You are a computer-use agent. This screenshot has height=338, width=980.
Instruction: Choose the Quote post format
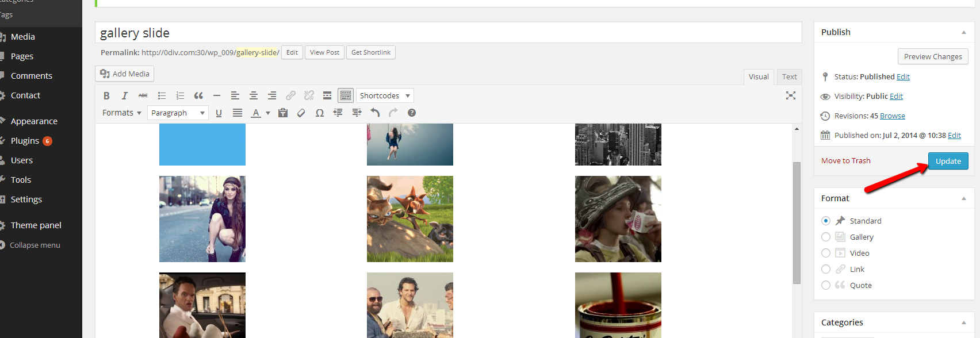tap(826, 285)
